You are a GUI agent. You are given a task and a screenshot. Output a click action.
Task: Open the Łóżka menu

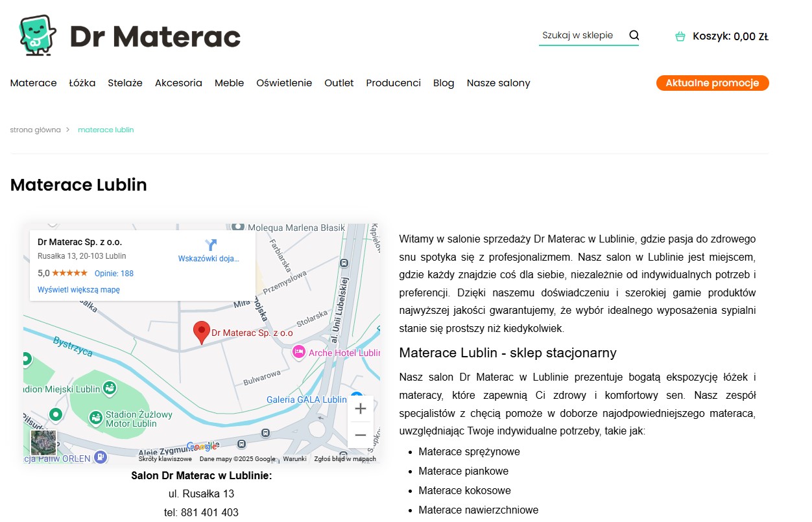(x=82, y=83)
